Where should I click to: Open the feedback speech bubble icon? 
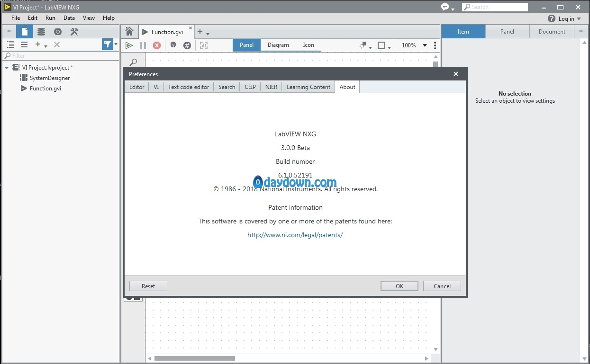[445, 7]
